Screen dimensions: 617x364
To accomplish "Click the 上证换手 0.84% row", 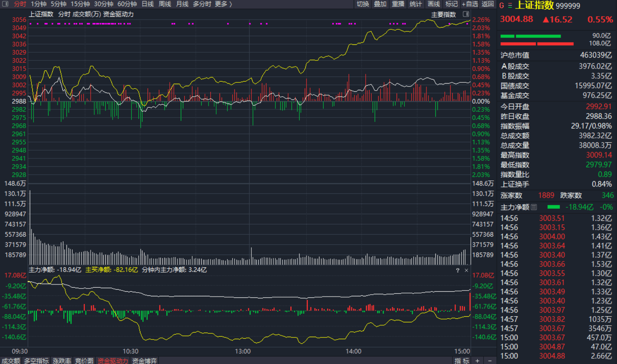I will tap(556, 184).
